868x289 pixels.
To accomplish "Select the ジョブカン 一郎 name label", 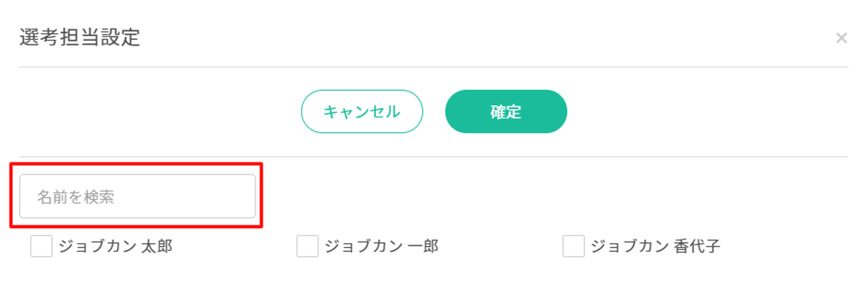I will [381, 246].
